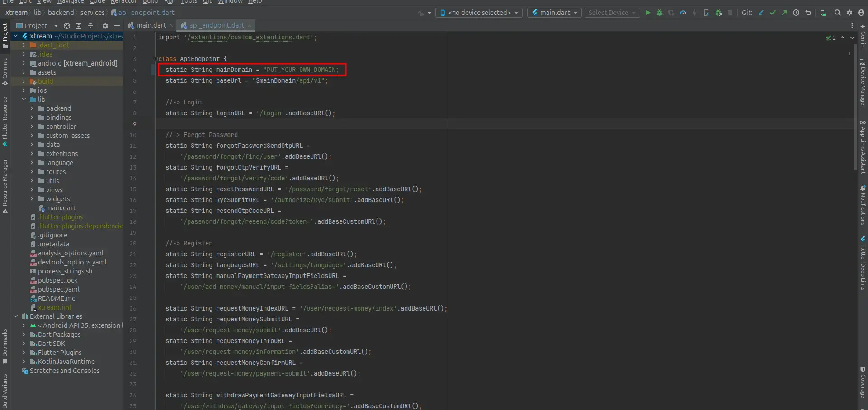The width and height of the screenshot is (868, 410).
Task: Hide the Project panel with the minus icon
Action: [x=117, y=26]
